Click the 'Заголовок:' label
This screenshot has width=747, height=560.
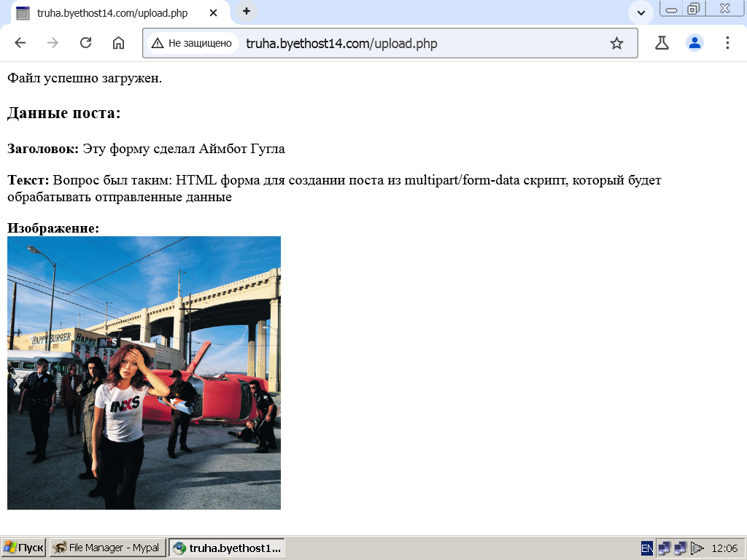pos(43,149)
